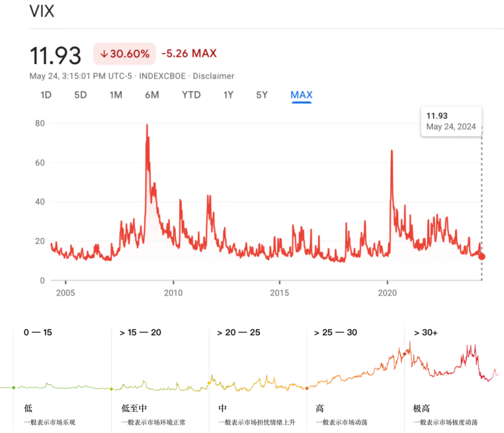This screenshot has height=433, width=504.
Task: Select the active MAX range tab
Action: pos(302,95)
